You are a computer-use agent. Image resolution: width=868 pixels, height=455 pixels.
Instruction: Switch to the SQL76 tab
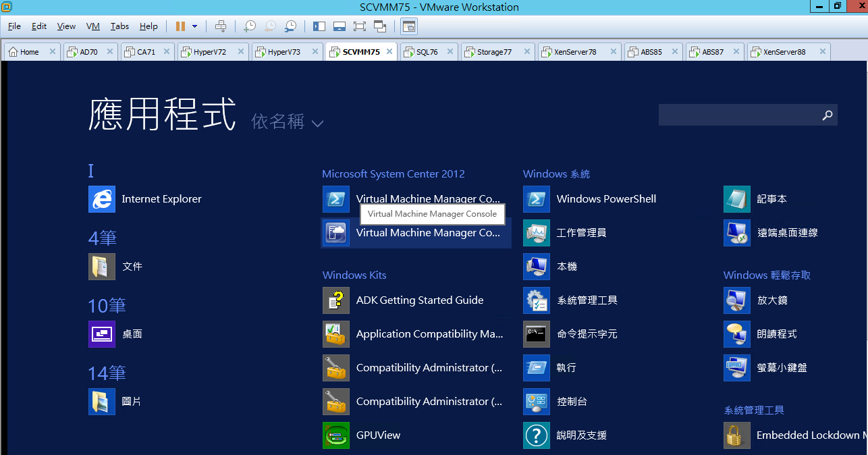coord(429,52)
